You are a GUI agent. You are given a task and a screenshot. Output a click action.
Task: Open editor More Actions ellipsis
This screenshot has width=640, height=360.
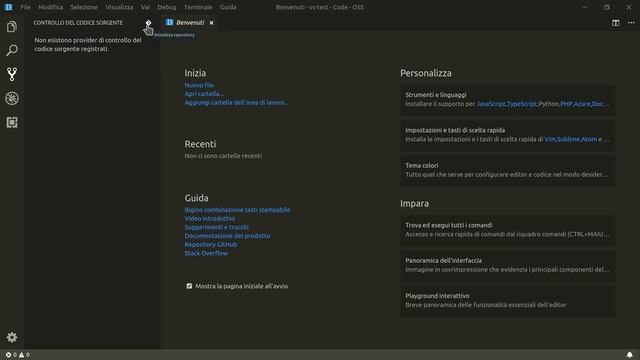tap(631, 23)
